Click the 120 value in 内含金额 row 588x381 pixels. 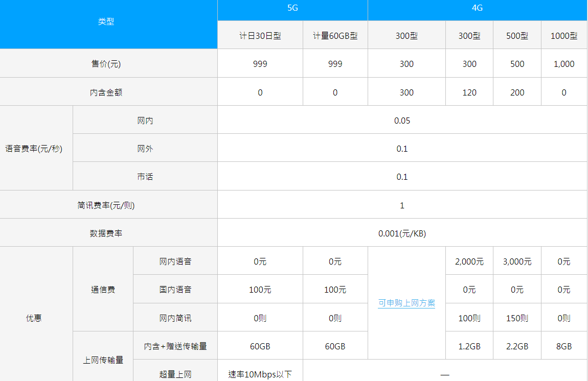point(469,92)
